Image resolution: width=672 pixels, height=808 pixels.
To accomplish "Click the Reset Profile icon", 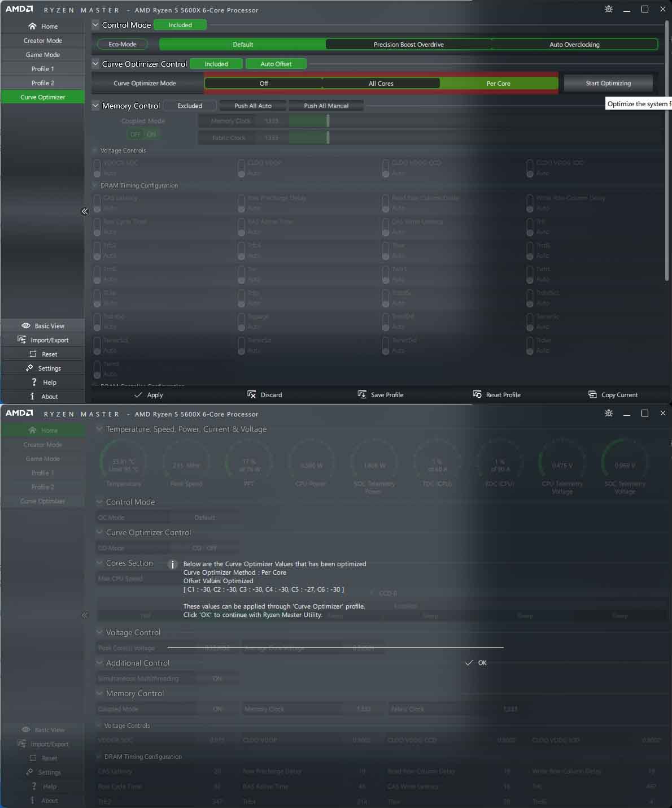I will coord(477,394).
